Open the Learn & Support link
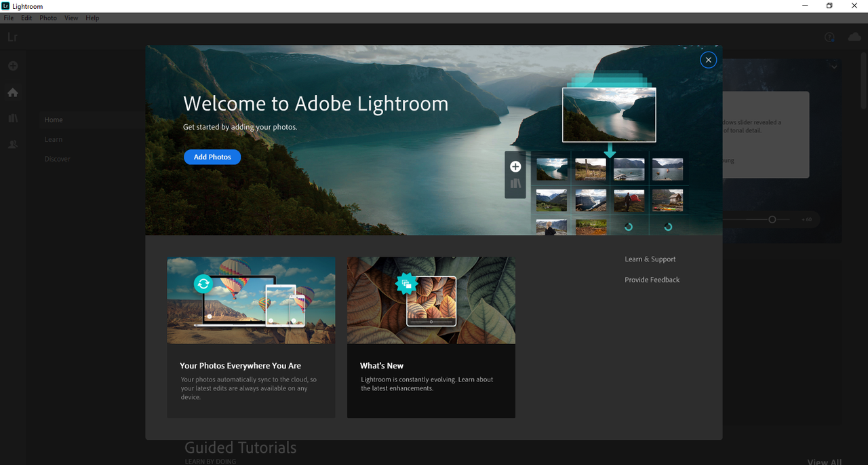The height and width of the screenshot is (465, 868). pyautogui.click(x=650, y=259)
